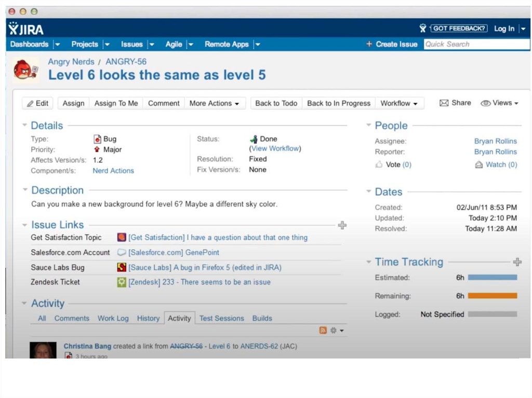The width and height of the screenshot is (532, 398).
Task: Collapse the Time Tracking section
Action: click(x=369, y=262)
